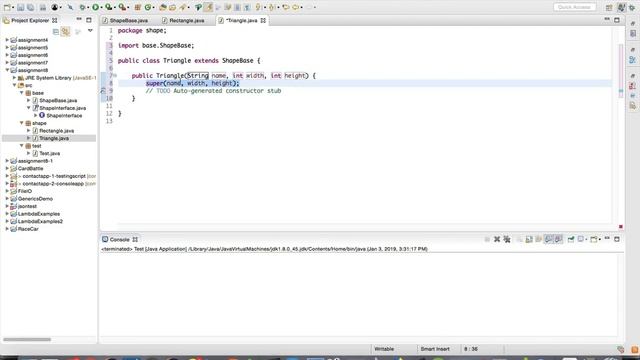Click the Coverage run icon in toolbar
This screenshot has height=360, width=640.
[x=109, y=7]
